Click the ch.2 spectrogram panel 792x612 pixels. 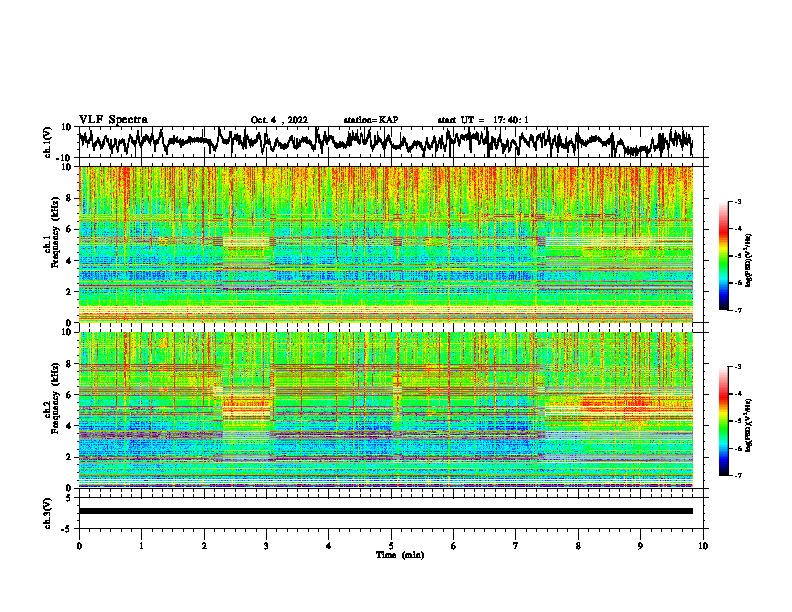point(386,410)
